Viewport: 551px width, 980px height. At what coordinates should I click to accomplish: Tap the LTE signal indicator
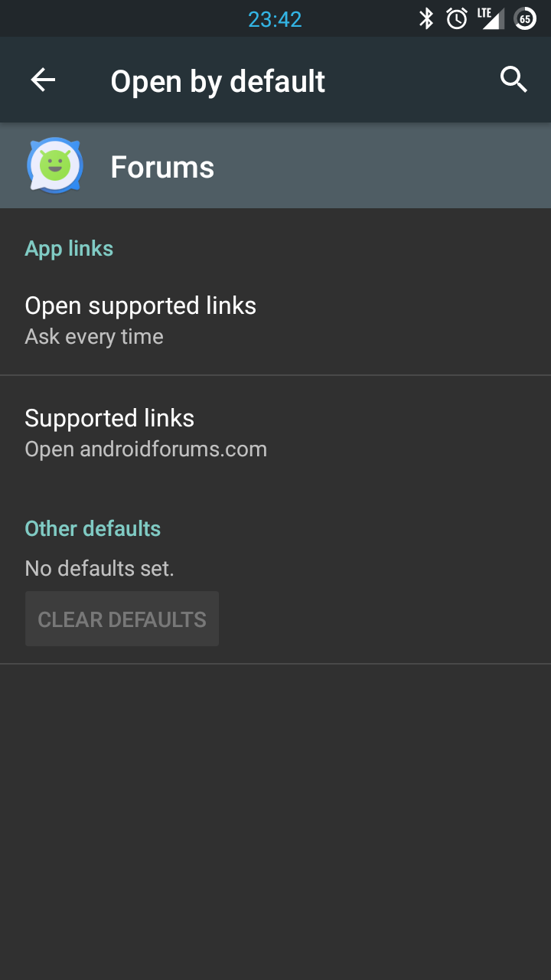[490, 18]
